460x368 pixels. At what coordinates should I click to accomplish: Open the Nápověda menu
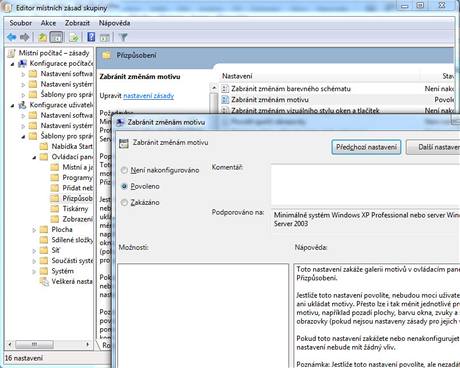[114, 23]
